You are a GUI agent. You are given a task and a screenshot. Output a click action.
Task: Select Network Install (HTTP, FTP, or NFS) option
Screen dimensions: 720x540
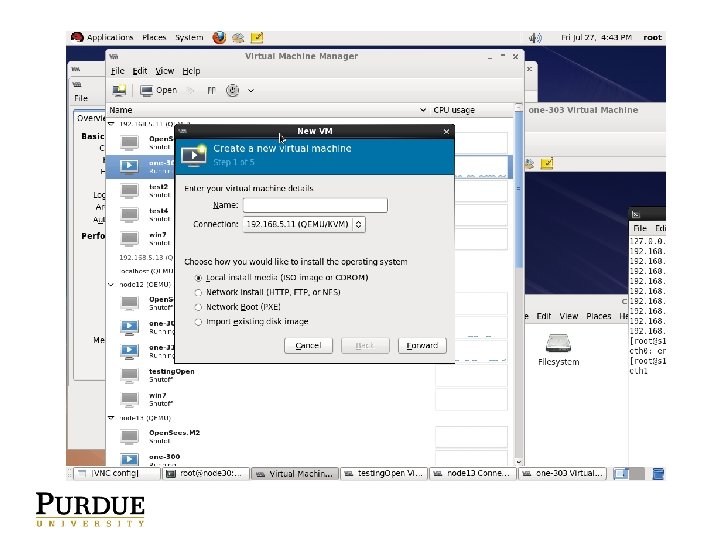tap(198, 292)
